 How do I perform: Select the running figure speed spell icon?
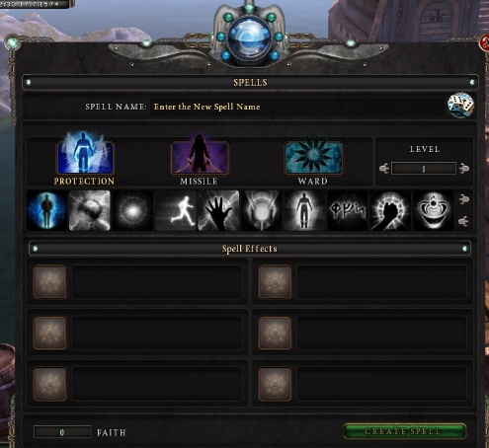click(x=175, y=210)
